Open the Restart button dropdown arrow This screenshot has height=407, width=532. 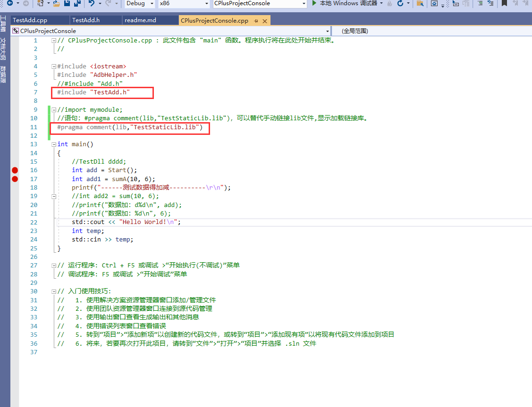[408, 3]
